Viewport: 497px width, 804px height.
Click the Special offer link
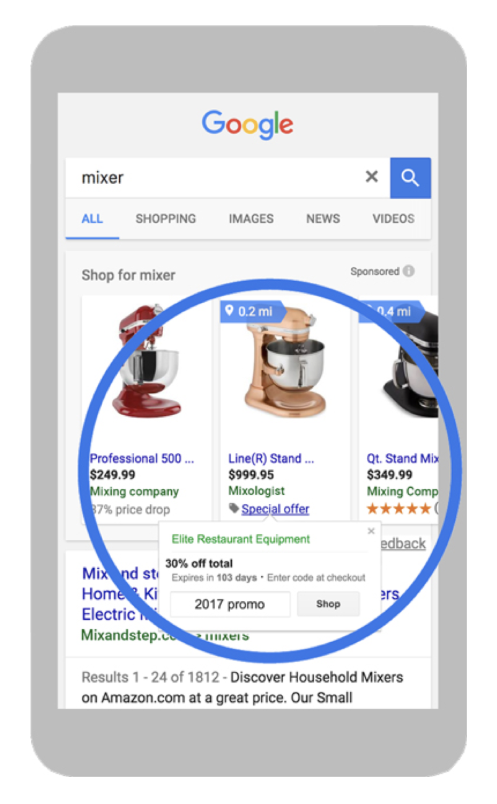(275, 509)
